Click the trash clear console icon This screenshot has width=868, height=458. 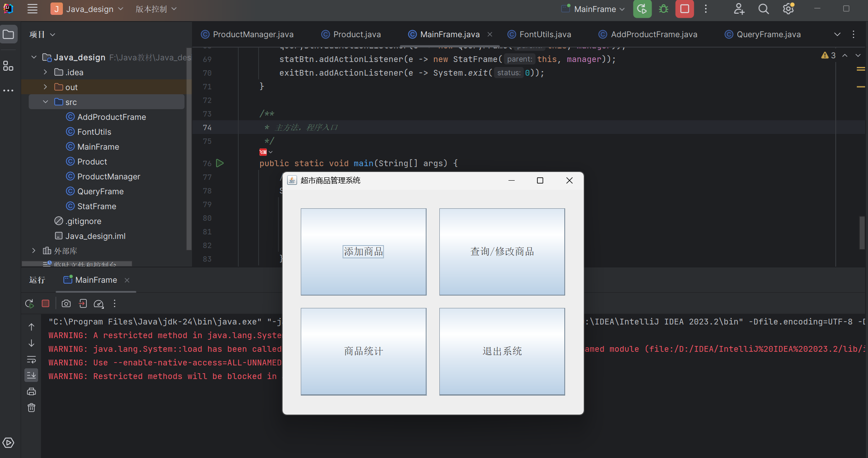(x=31, y=408)
